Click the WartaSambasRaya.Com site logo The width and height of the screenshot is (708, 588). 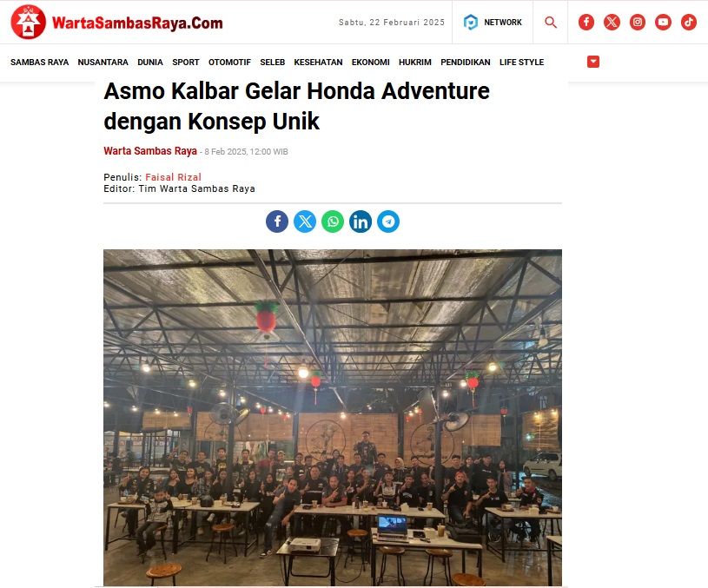point(117,22)
